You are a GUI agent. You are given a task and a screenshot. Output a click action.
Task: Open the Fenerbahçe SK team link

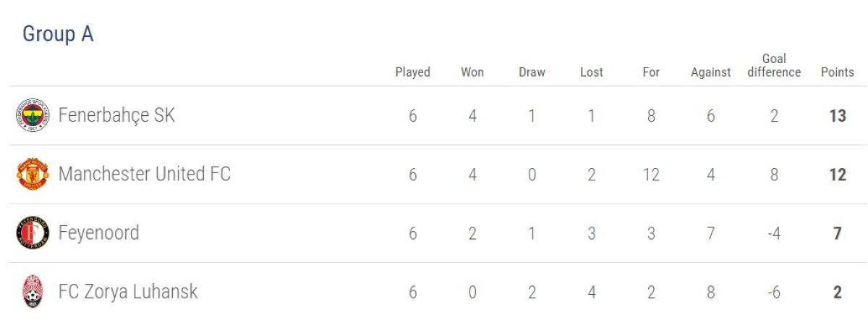click(116, 115)
